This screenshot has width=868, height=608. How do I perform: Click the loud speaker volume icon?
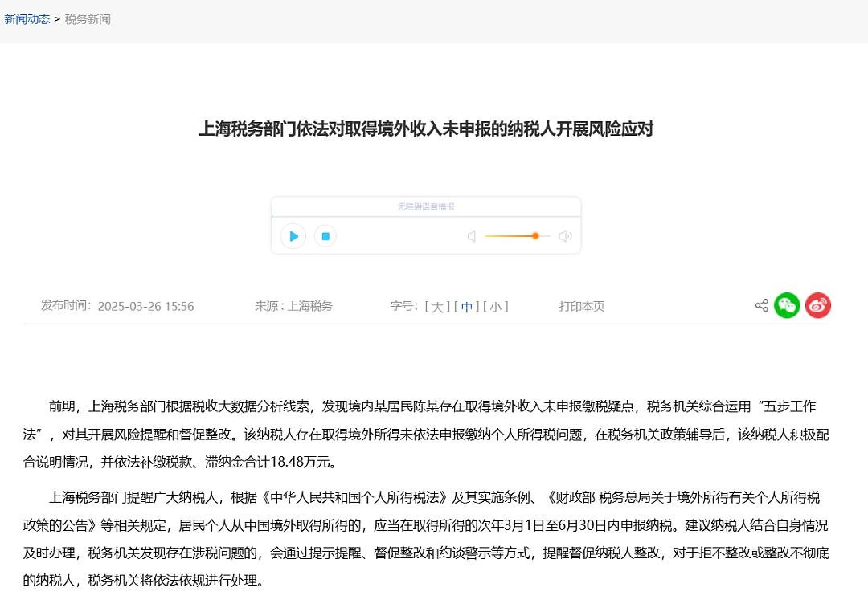[565, 236]
